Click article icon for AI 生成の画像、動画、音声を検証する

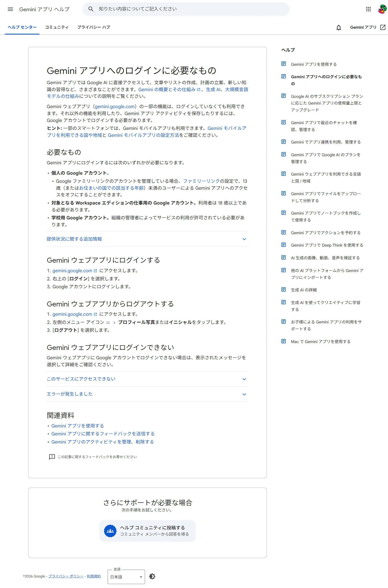(x=284, y=257)
